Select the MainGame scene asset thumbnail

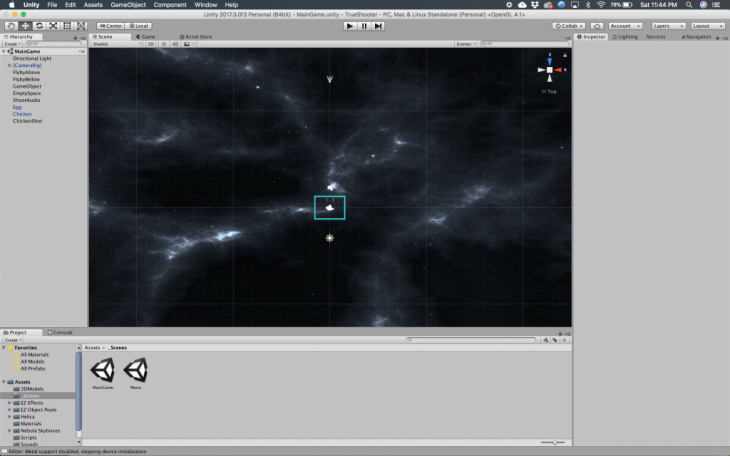point(103,370)
